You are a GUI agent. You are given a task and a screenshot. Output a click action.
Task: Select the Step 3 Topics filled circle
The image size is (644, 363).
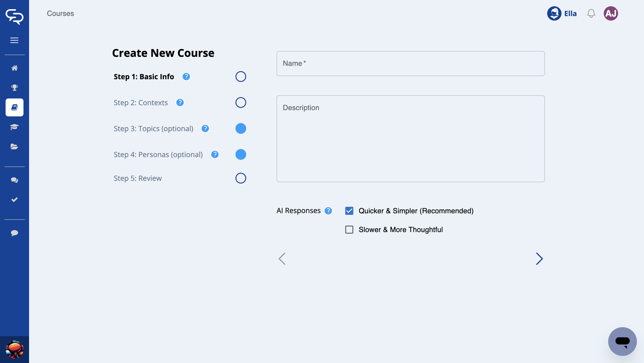click(x=241, y=129)
